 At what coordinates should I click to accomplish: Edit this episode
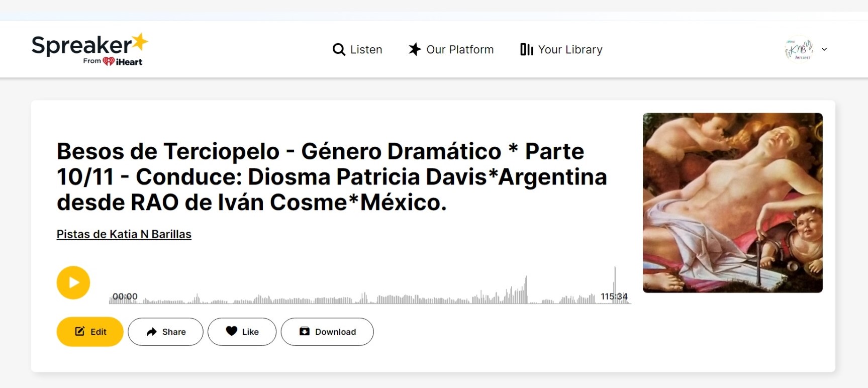(90, 332)
